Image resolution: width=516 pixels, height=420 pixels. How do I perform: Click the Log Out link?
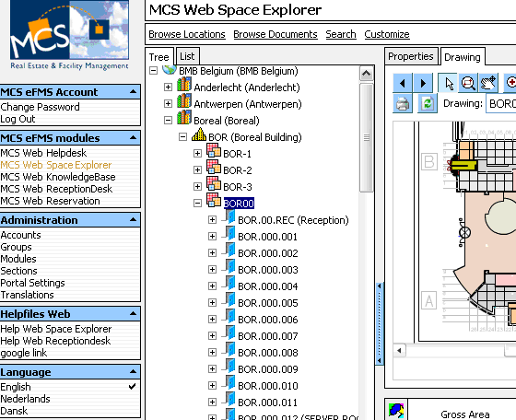[x=18, y=119]
